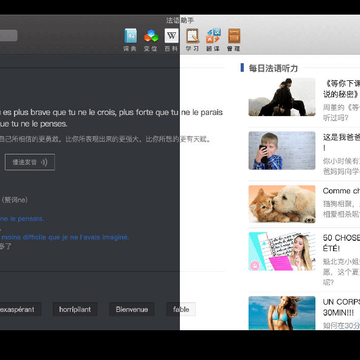Click the '如何在30分' description under UN CORPS article
The height and width of the screenshot is (360, 360).
click(x=341, y=326)
